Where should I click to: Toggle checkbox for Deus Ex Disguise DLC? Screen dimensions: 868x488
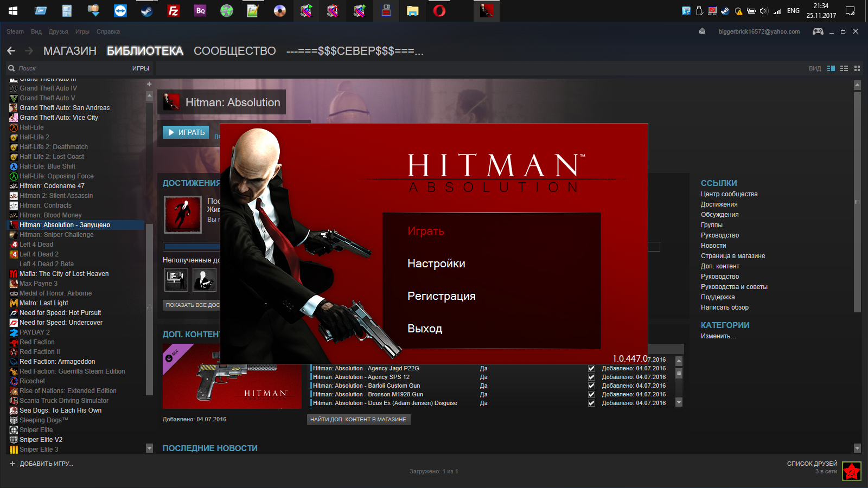click(591, 403)
